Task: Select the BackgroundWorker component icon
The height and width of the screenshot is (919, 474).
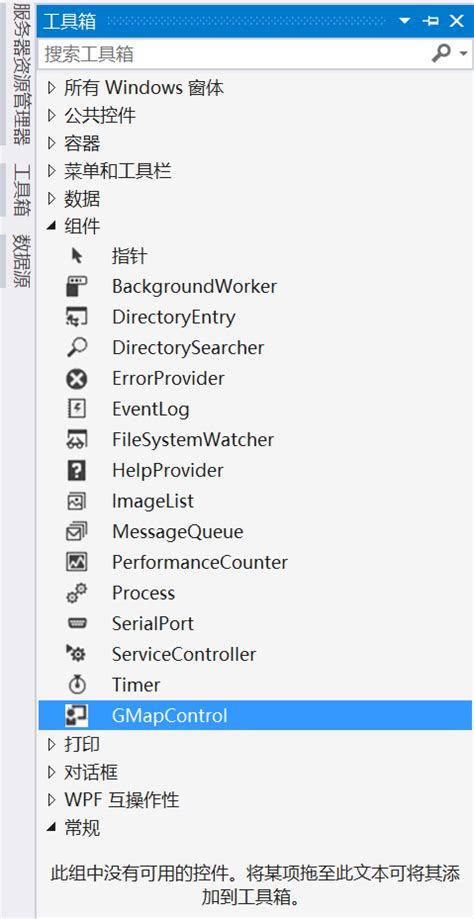Action: pyautogui.click(x=76, y=287)
